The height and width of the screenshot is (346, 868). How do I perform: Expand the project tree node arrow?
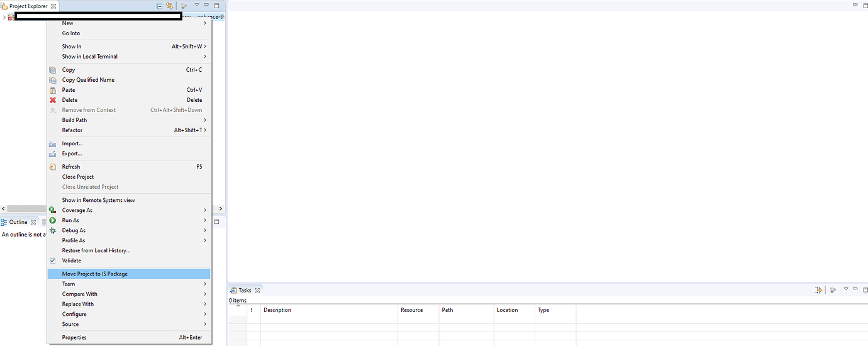click(x=4, y=17)
